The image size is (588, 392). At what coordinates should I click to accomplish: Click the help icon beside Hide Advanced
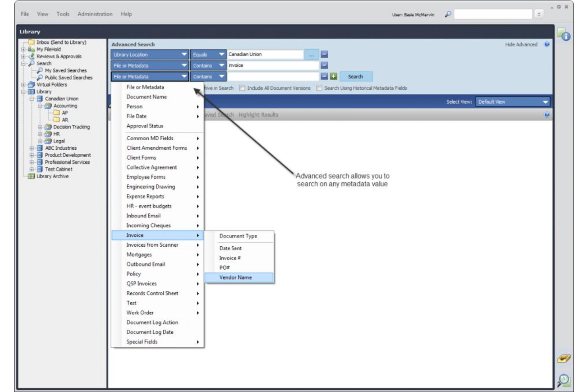pyautogui.click(x=547, y=44)
